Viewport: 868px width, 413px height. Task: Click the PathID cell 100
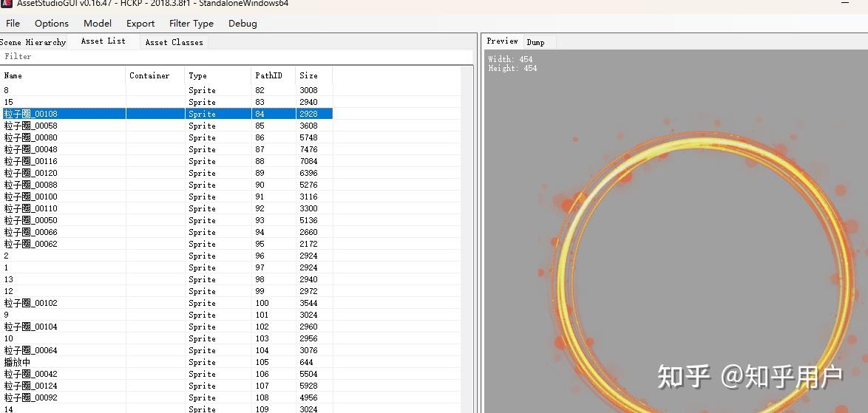(262, 303)
